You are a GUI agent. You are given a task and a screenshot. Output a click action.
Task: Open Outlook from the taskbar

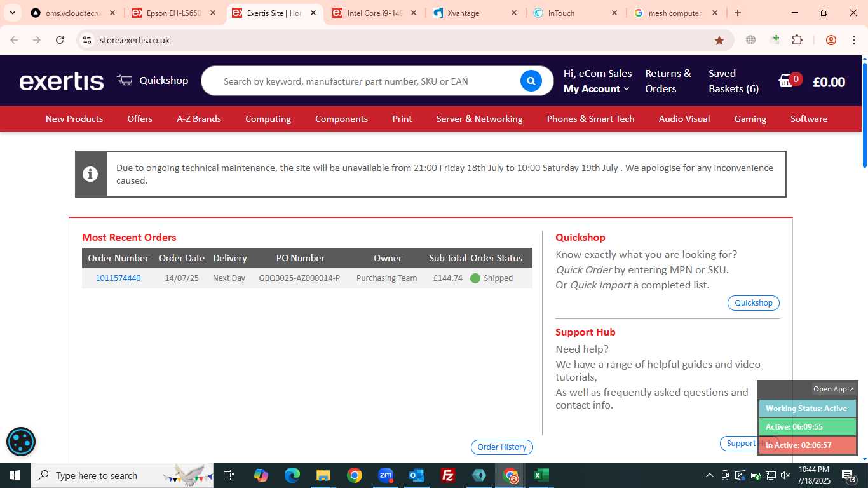pos(417,475)
